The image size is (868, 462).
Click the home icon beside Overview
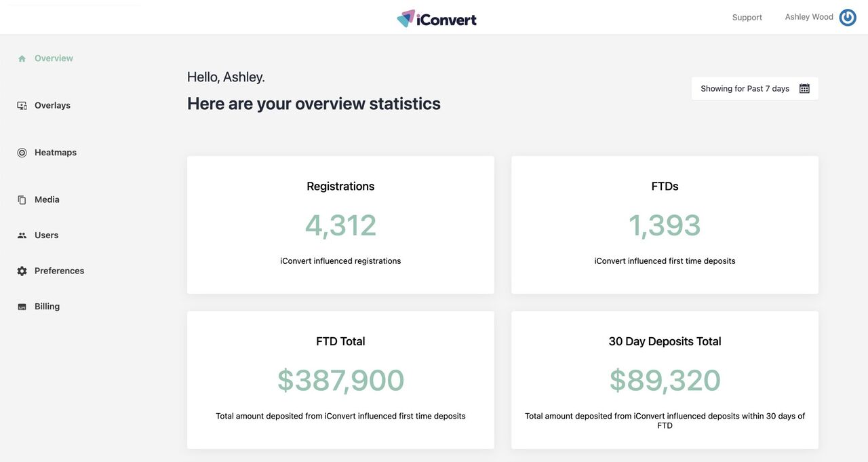click(x=22, y=59)
